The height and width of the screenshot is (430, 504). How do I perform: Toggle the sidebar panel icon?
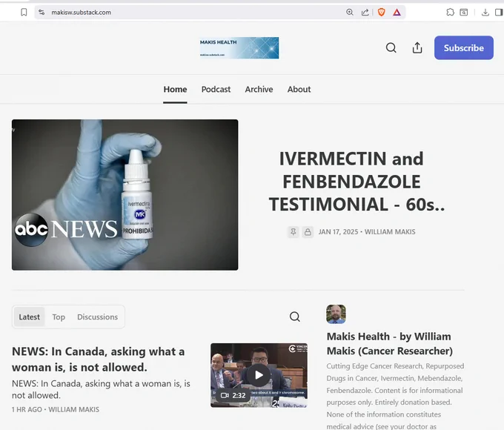pyautogui.click(x=499, y=12)
